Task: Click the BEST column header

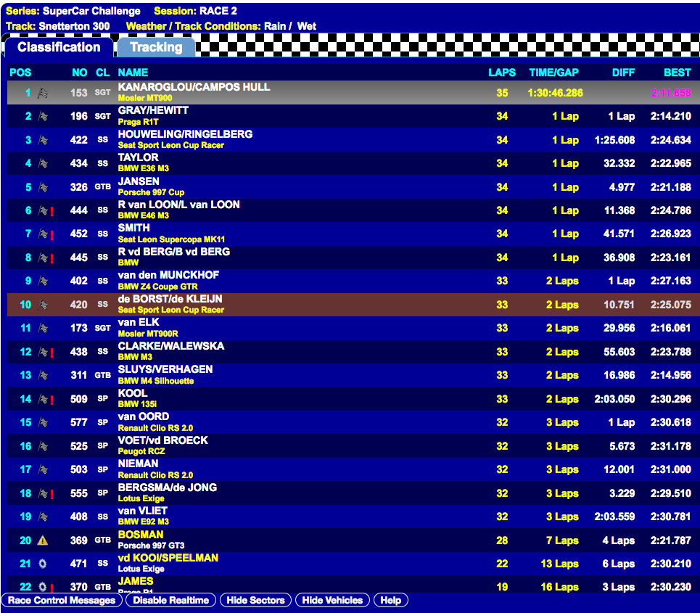Action: [x=677, y=73]
